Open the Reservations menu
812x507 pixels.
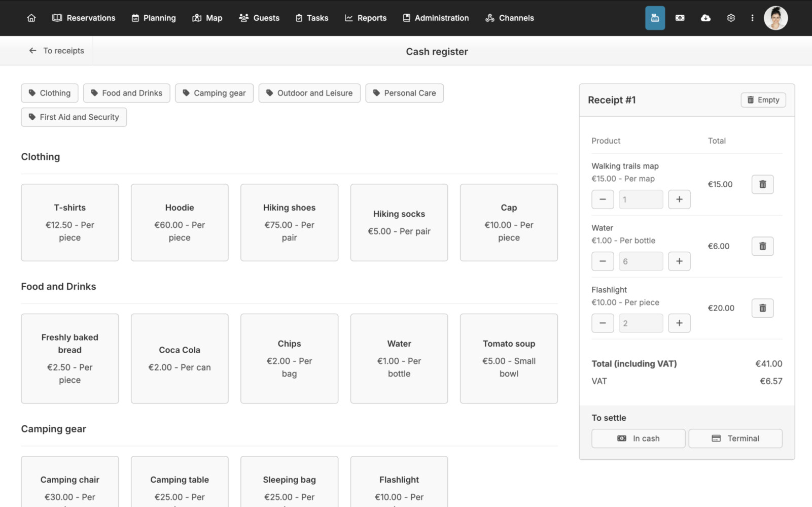coord(84,18)
